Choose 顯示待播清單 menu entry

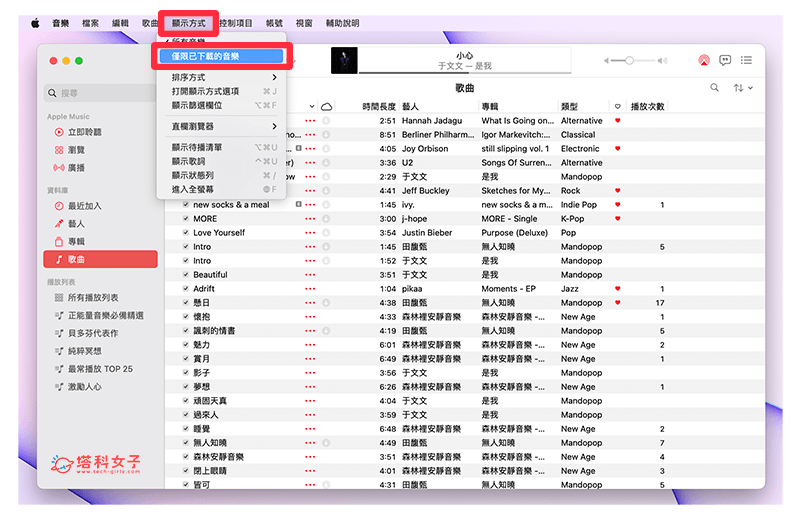221,147
